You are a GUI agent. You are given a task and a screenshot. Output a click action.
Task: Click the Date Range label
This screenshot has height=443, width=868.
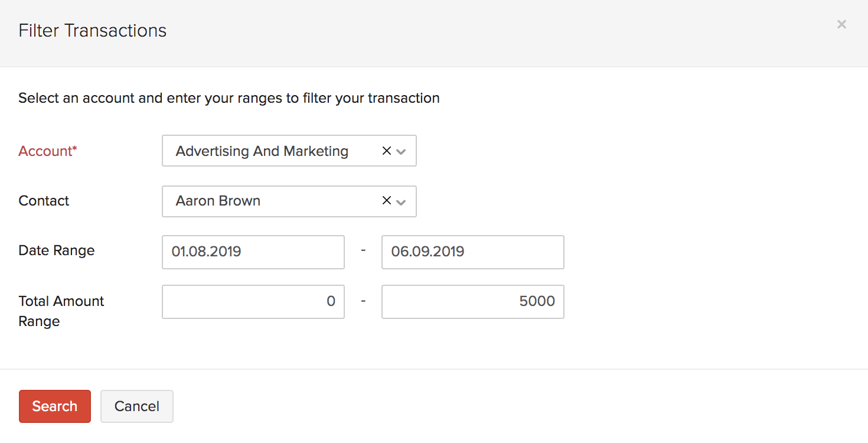click(56, 250)
